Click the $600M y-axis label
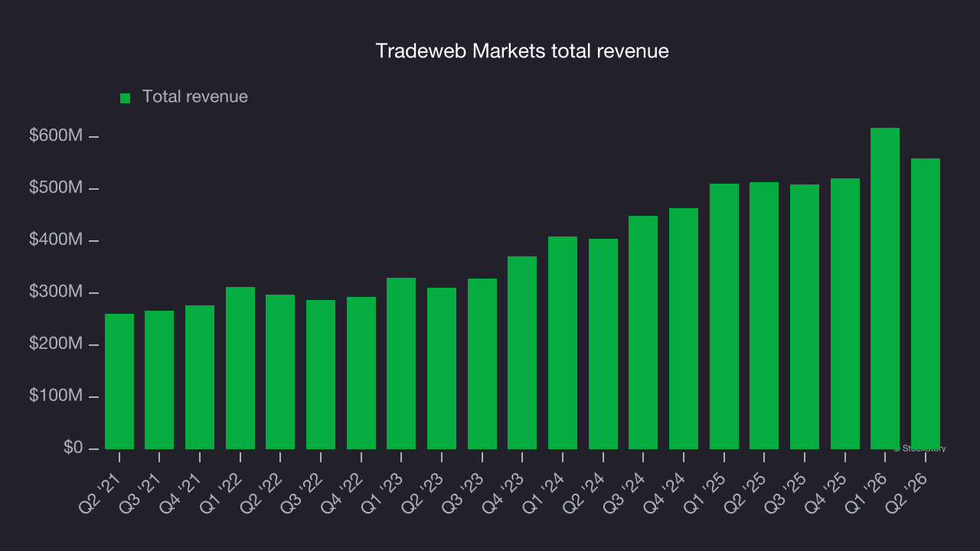980x551 pixels. pos(56,135)
